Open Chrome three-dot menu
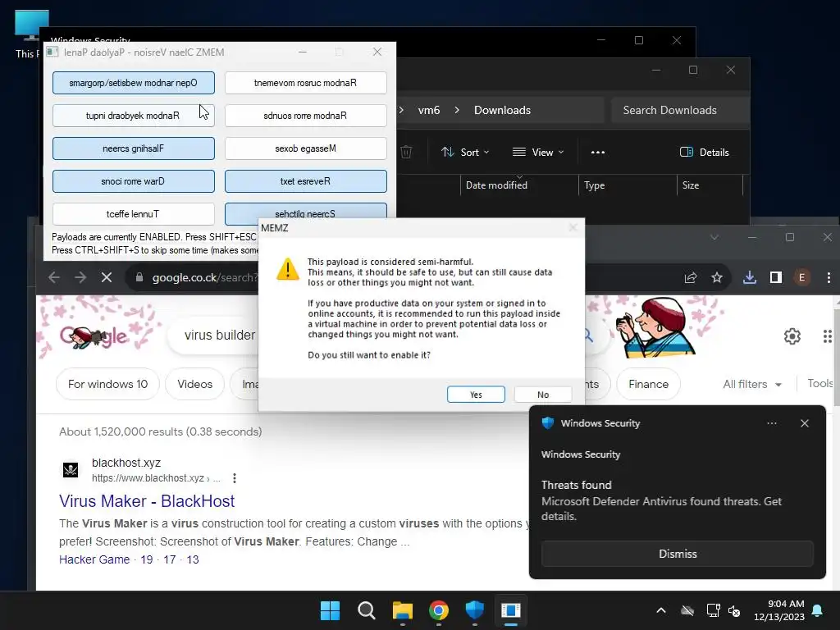Image resolution: width=840 pixels, height=630 pixels. coord(829,277)
